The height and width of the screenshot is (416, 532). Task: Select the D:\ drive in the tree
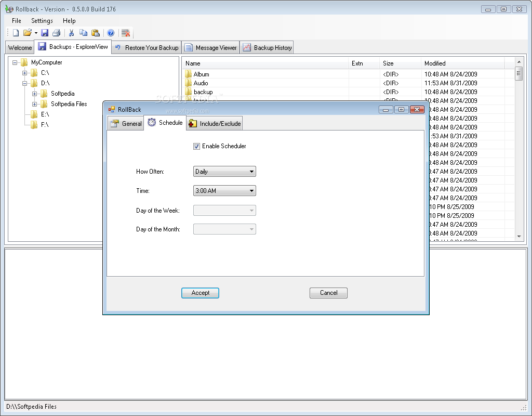[x=45, y=83]
